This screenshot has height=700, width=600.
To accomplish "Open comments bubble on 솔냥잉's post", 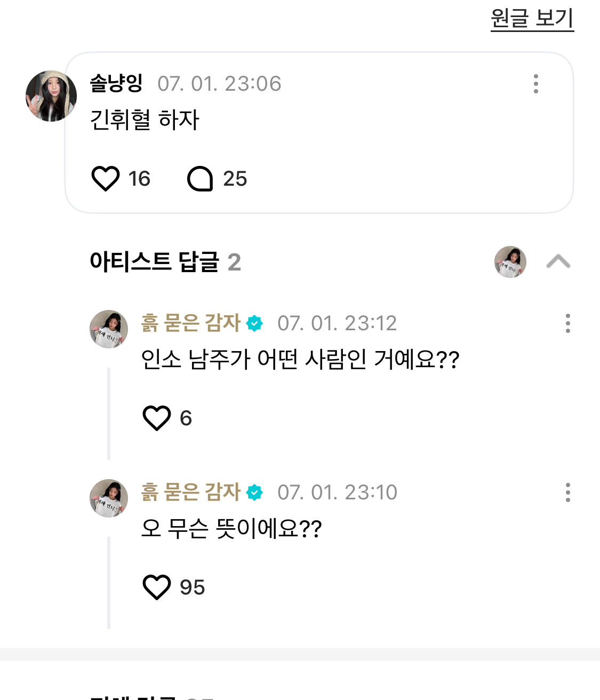I will [x=201, y=178].
